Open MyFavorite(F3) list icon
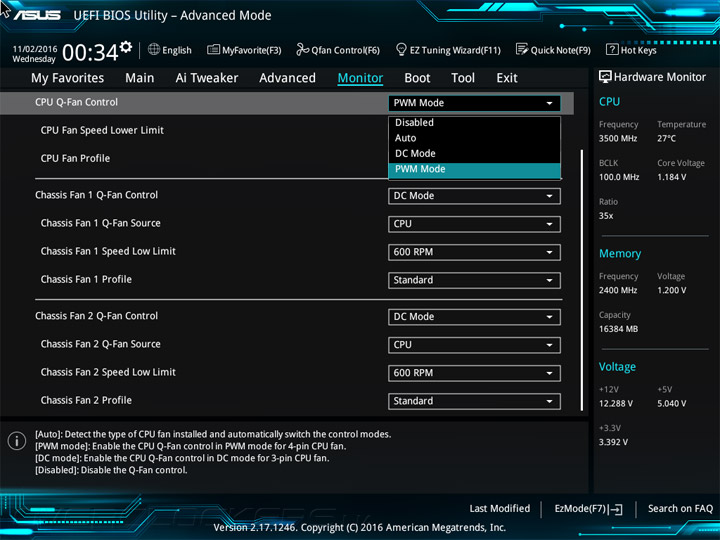The height and width of the screenshot is (540, 720). [x=213, y=50]
